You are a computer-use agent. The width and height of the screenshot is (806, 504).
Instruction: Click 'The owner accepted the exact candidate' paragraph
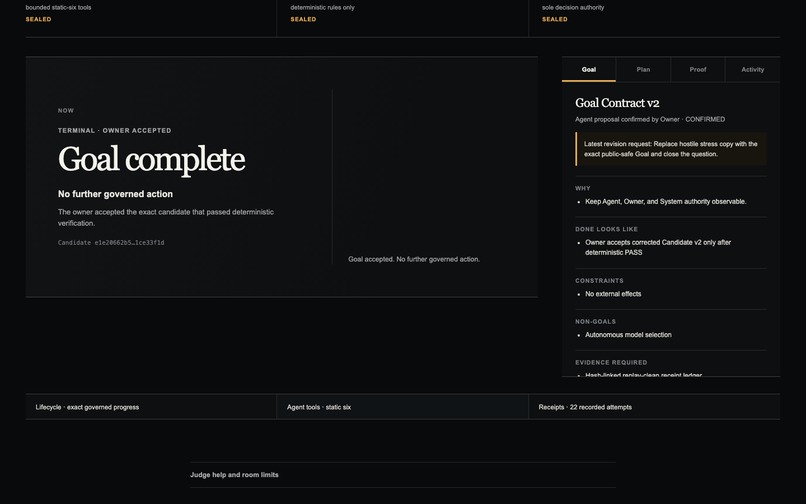166,218
